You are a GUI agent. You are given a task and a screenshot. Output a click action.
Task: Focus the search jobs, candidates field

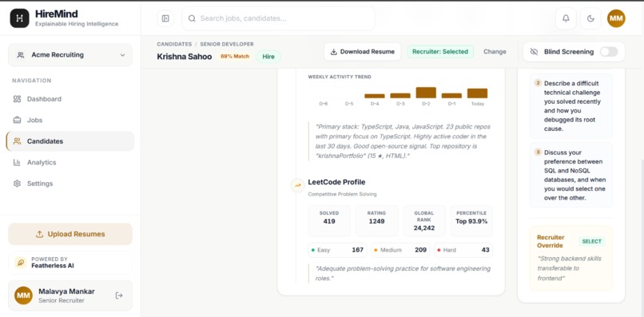coord(279,18)
